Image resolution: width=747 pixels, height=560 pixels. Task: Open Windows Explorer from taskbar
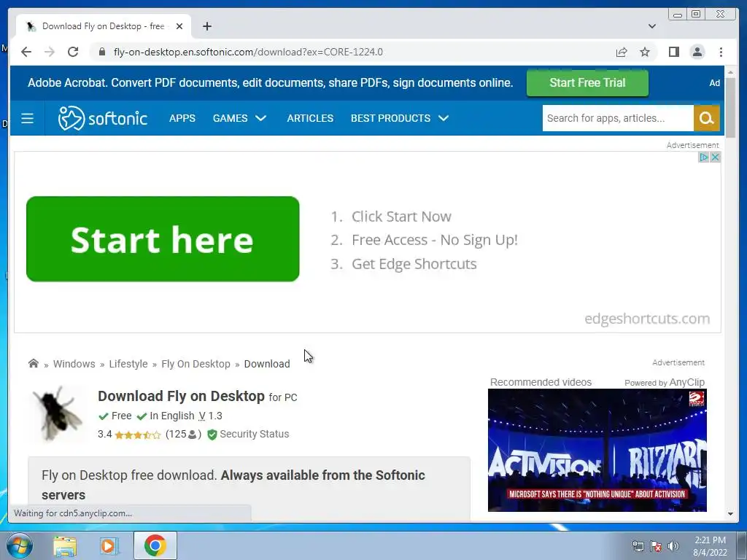point(65,545)
